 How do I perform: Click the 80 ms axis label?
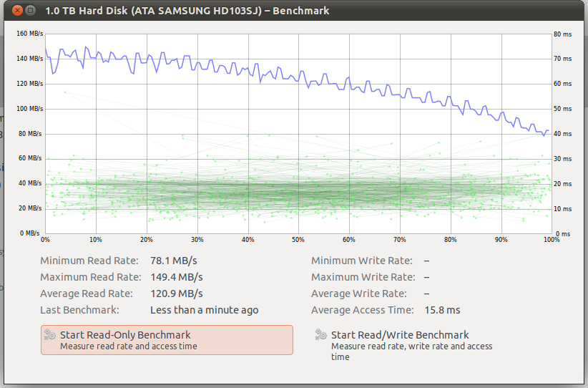[x=562, y=34]
